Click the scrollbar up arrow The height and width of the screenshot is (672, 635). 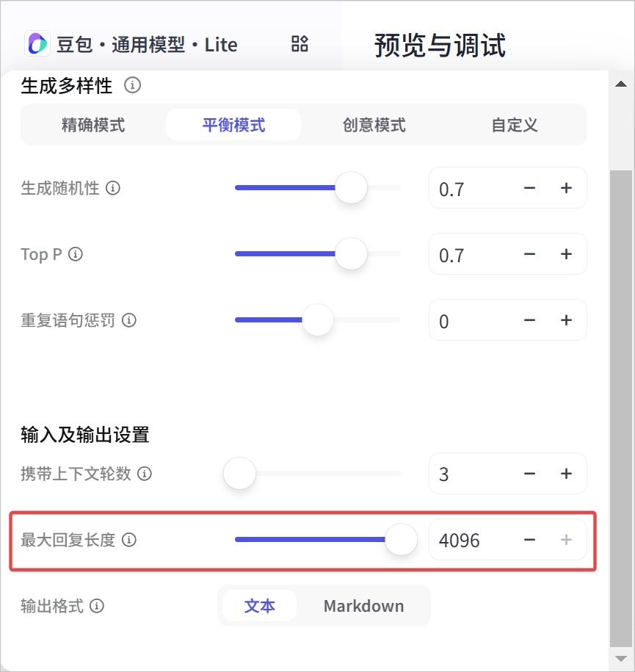pos(621,84)
